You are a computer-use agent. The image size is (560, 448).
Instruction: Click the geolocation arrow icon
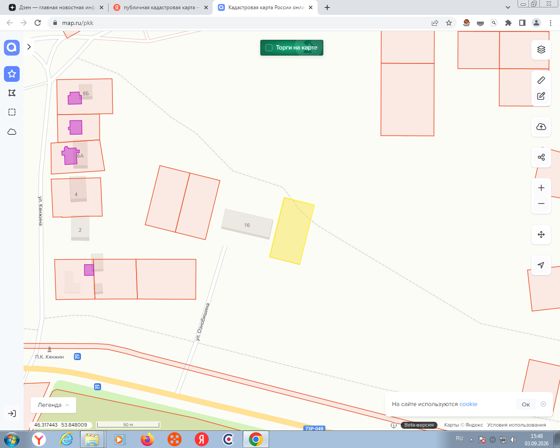[541, 265]
